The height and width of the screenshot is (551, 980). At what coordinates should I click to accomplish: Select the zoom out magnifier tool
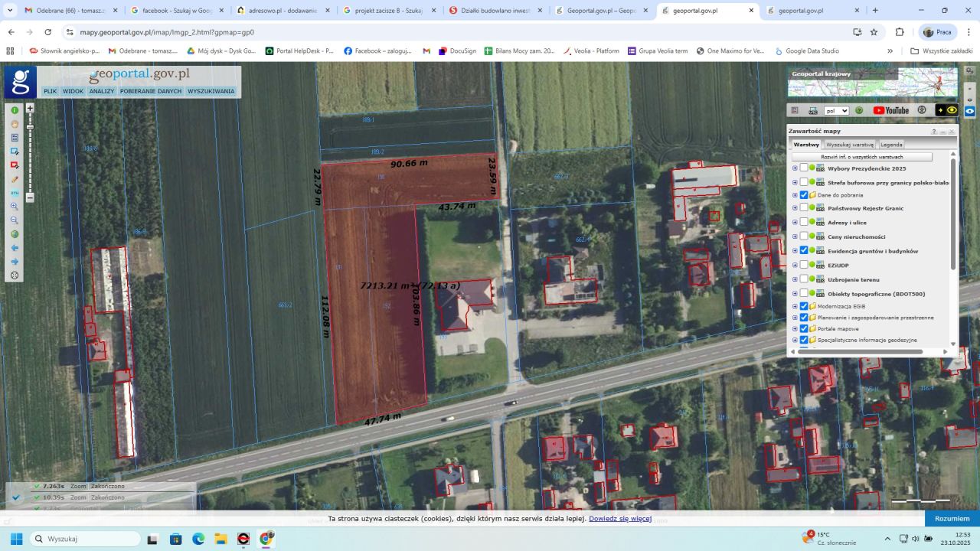click(15, 220)
